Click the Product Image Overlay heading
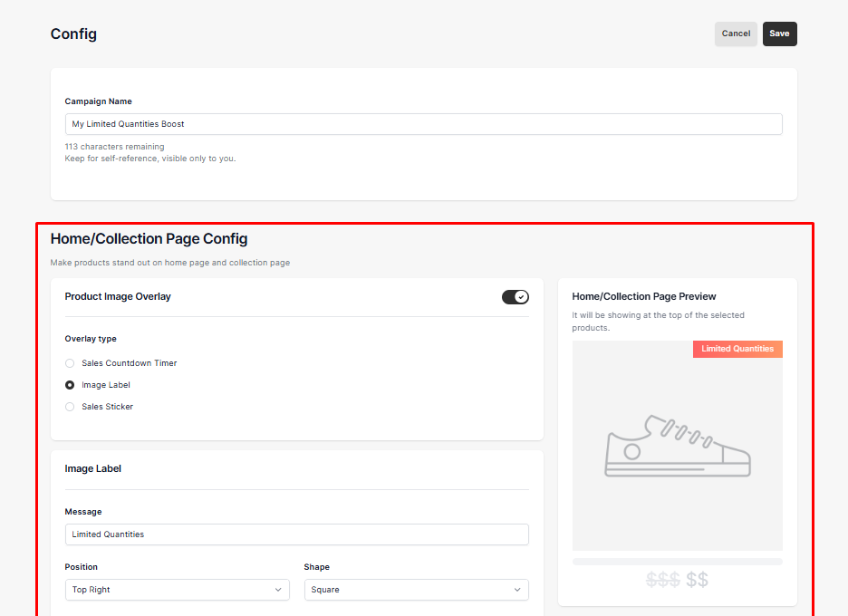 coord(118,296)
